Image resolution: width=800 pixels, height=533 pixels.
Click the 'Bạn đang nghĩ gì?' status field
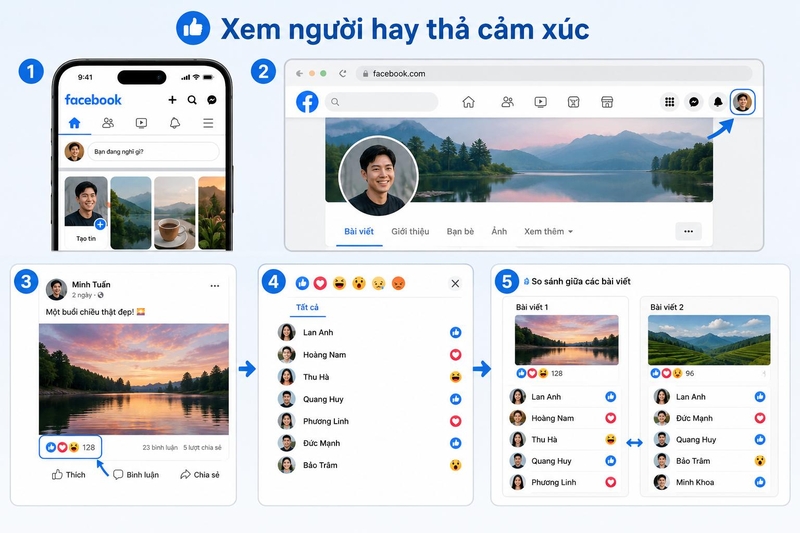tap(154, 151)
